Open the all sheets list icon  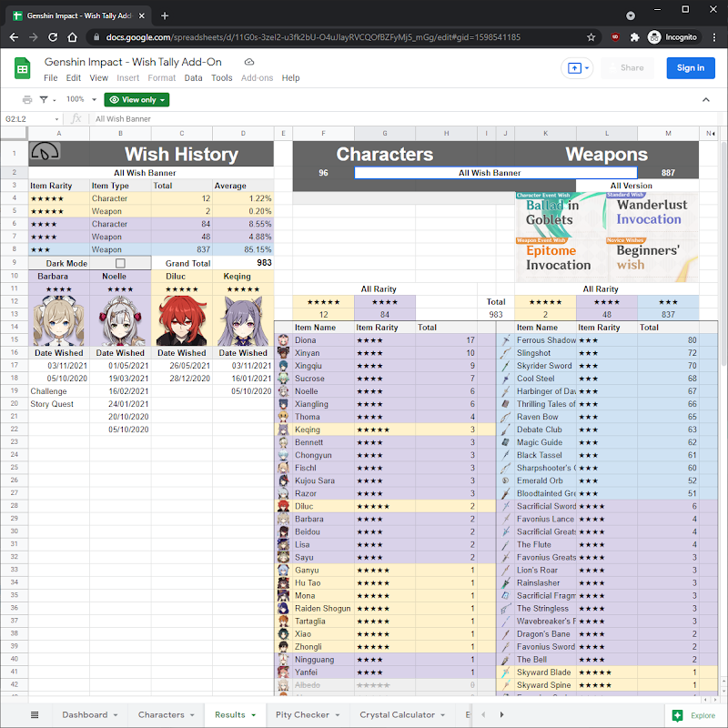[x=35, y=714]
